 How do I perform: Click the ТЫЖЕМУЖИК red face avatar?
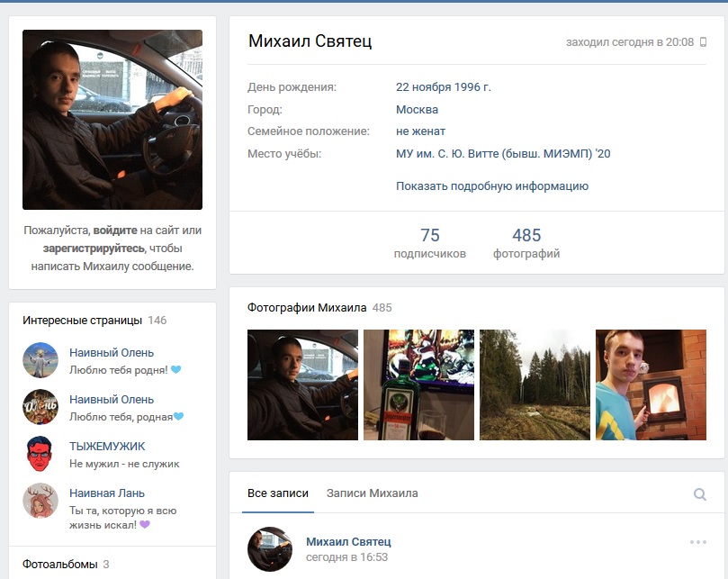point(40,454)
